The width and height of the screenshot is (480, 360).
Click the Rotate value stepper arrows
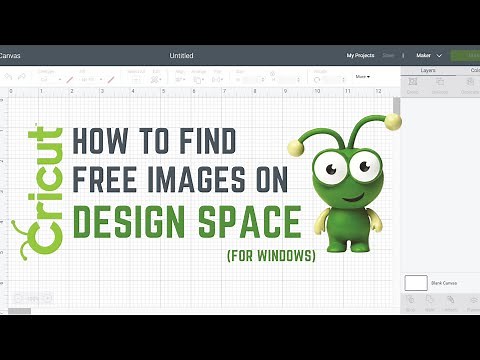pos(344,80)
